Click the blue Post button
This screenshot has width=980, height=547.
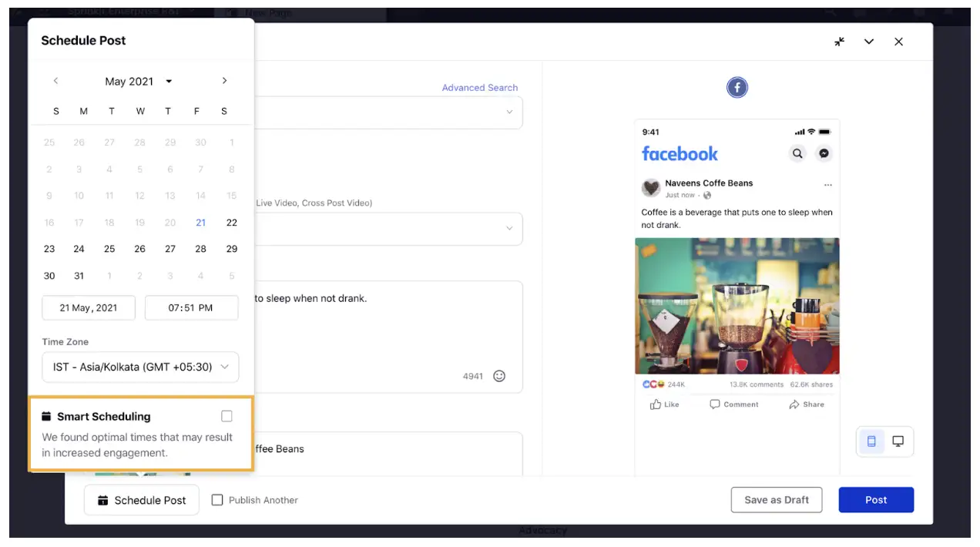click(876, 500)
